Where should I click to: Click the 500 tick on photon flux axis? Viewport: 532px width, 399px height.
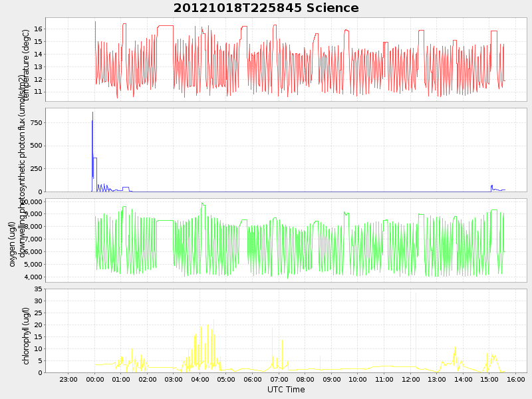[36, 146]
